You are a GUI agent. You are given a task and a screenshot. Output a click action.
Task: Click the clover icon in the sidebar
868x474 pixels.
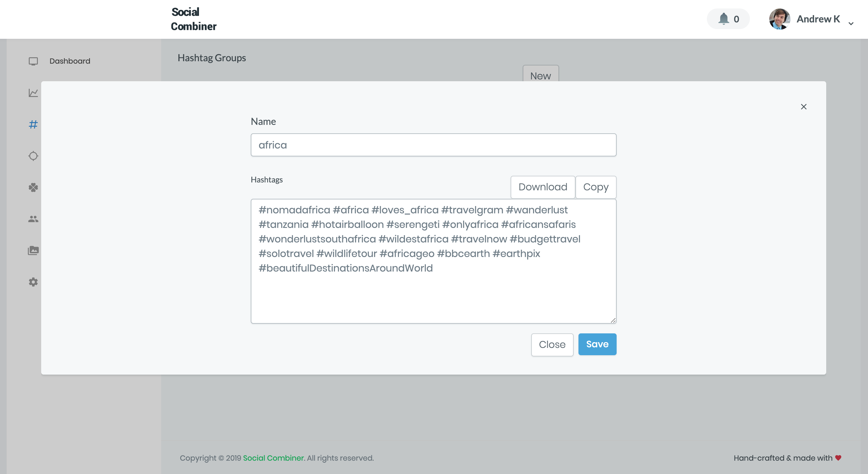click(x=33, y=187)
